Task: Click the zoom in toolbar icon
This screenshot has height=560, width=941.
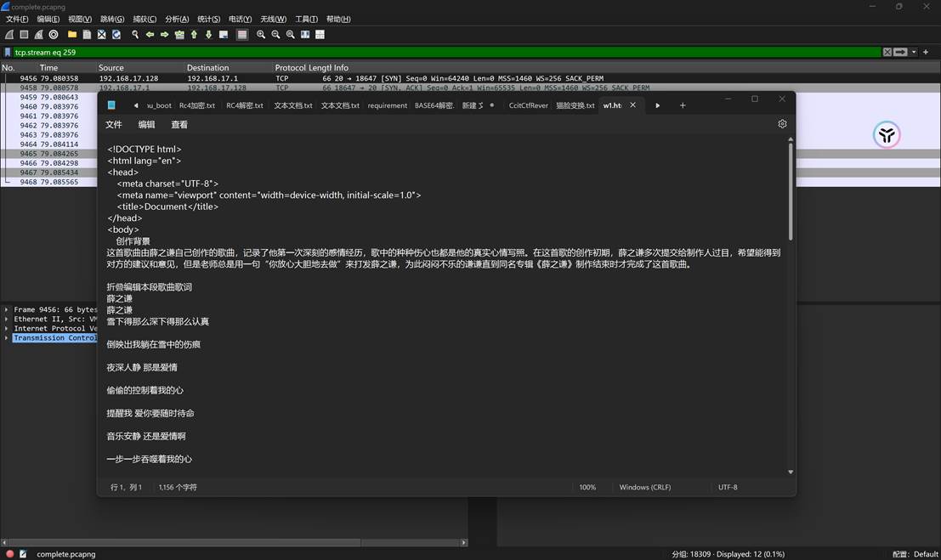Action: pyautogui.click(x=260, y=35)
